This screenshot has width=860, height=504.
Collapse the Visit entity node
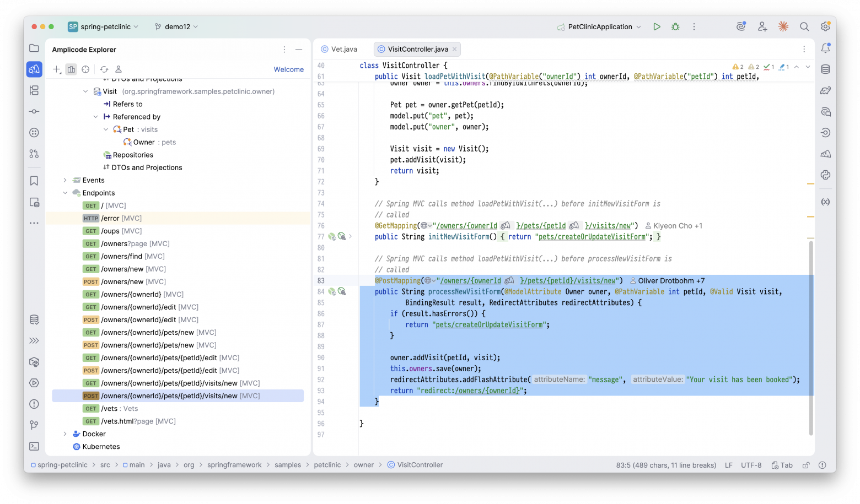tap(85, 91)
